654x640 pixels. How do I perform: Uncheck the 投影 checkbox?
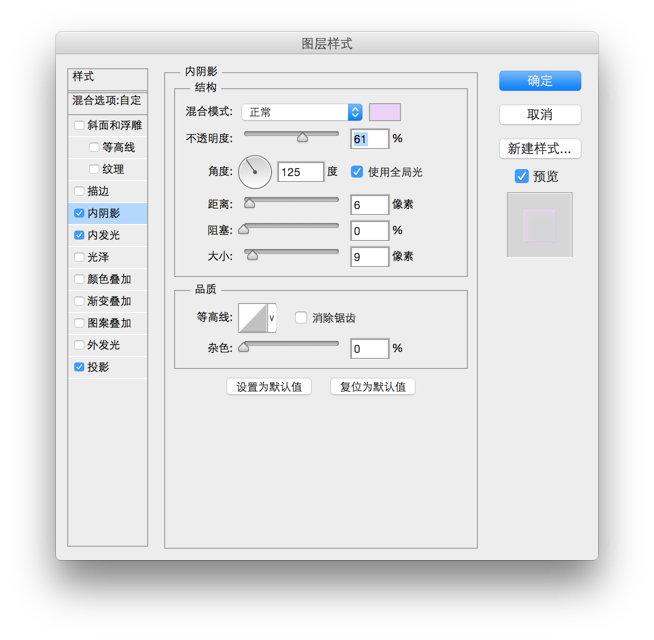point(79,367)
